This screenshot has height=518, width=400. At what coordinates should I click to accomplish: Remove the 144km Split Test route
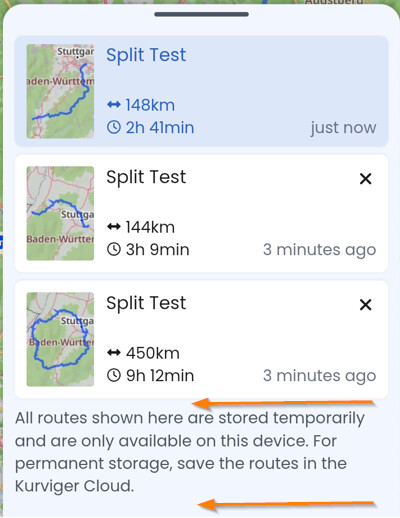coord(366,179)
